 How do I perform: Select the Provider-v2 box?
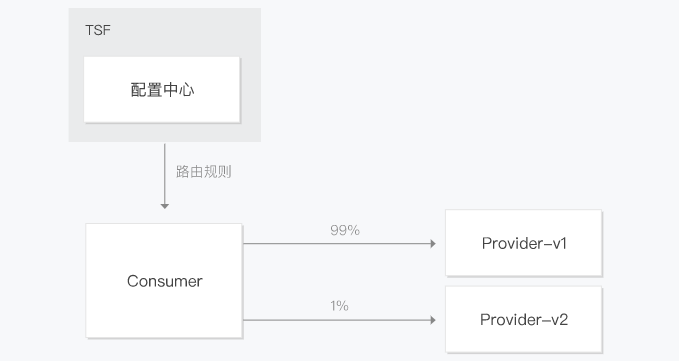tap(524, 319)
